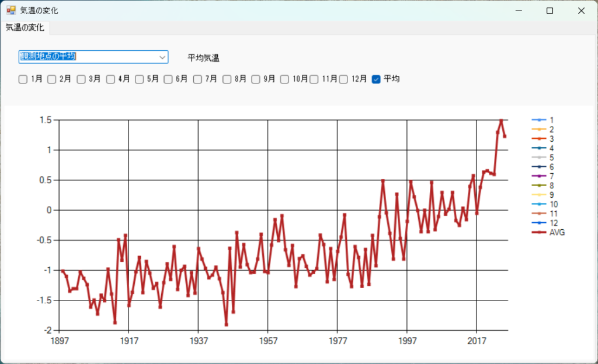
Task: Check the 12月 checkbox
Action: (x=344, y=79)
